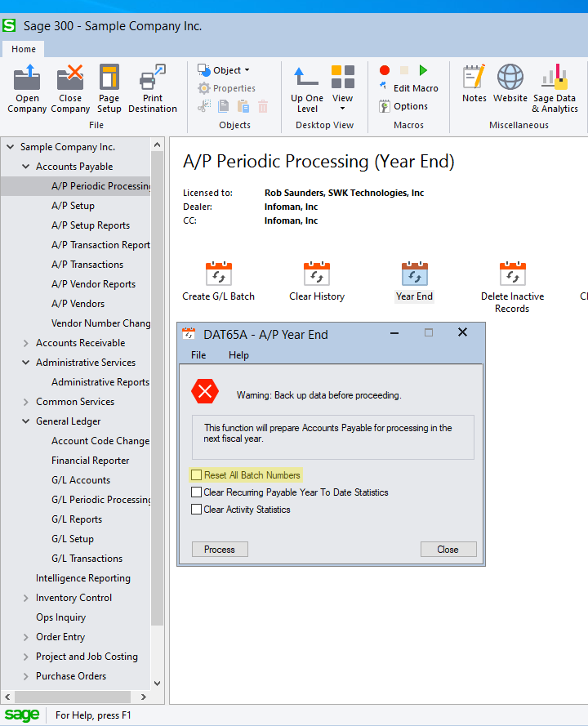Select Financial Reporter tree item
Viewport: 588px width, 726px height.
91,461
